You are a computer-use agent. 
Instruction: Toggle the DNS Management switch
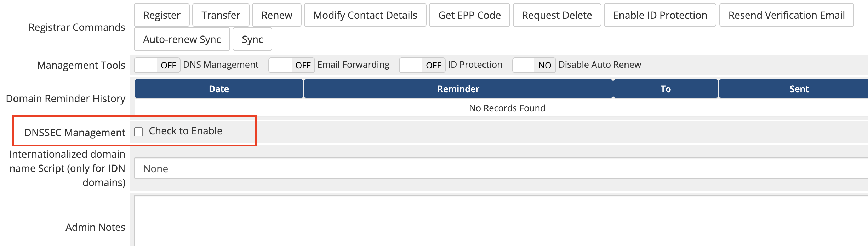click(157, 65)
